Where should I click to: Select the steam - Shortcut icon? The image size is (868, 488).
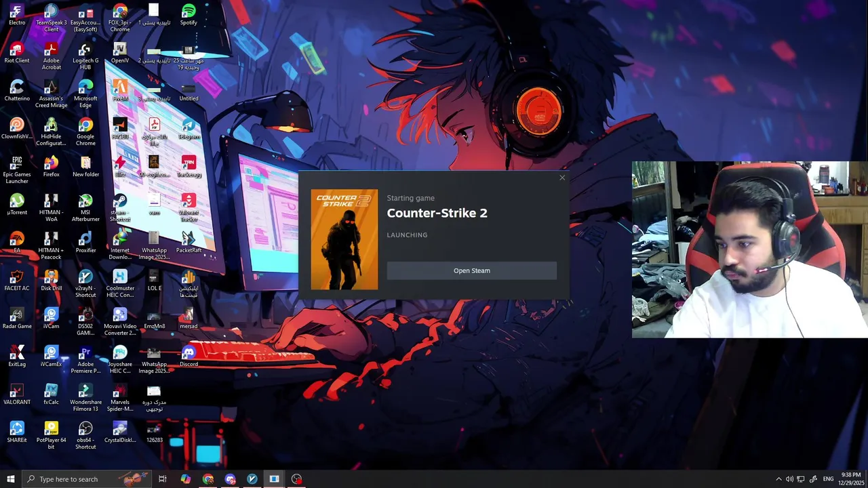(119, 208)
